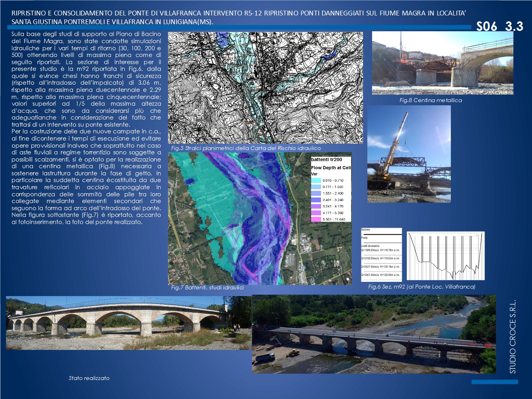
Task: Click caption 'Fig.6 Sez. m92 (al Ponte Loc. Villafranca)'
Action: [422, 287]
